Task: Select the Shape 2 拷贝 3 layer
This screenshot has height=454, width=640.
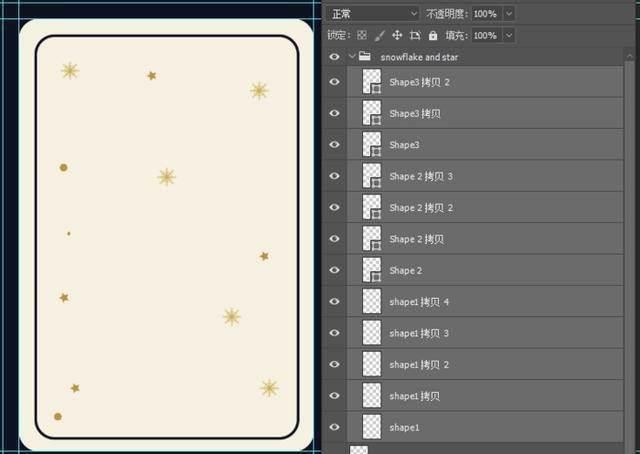Action: 485,176
